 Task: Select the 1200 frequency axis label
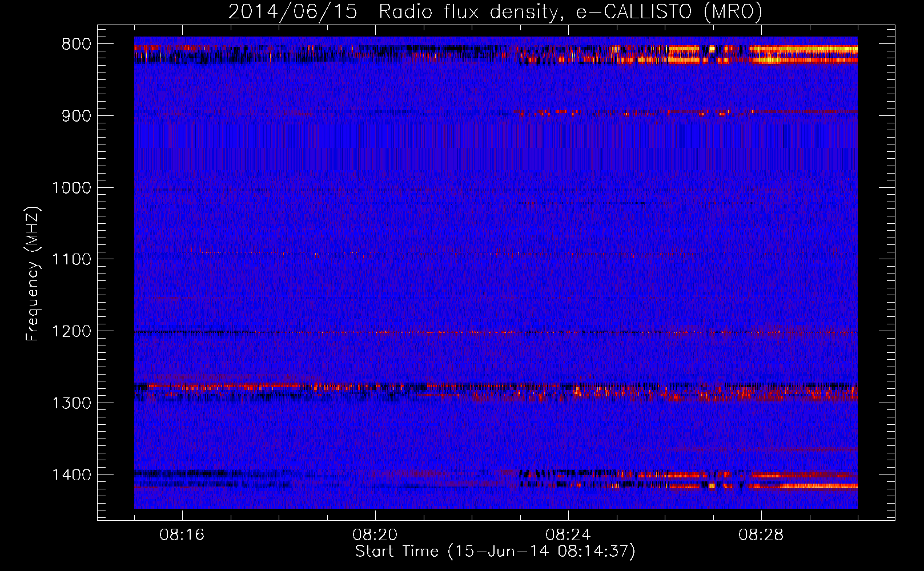[71, 332]
